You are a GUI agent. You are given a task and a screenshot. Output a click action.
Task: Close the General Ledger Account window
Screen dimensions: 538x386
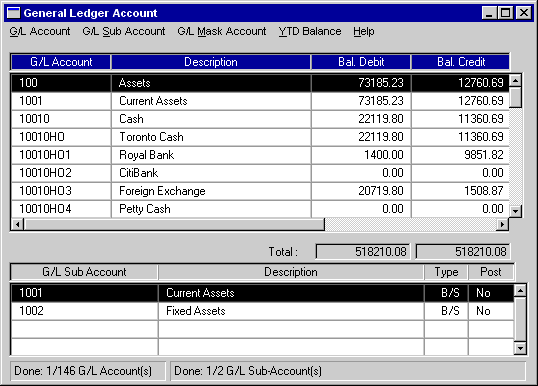tap(524, 13)
